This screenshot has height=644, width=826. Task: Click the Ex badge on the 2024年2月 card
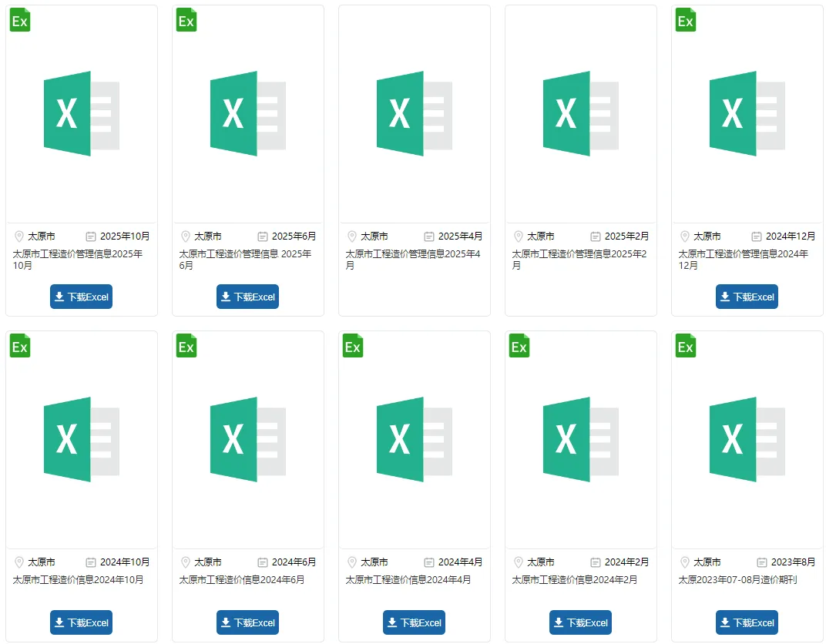(519, 346)
